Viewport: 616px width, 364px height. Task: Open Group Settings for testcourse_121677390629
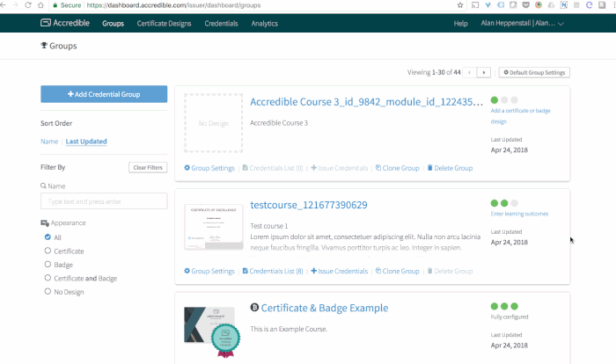[x=209, y=271]
